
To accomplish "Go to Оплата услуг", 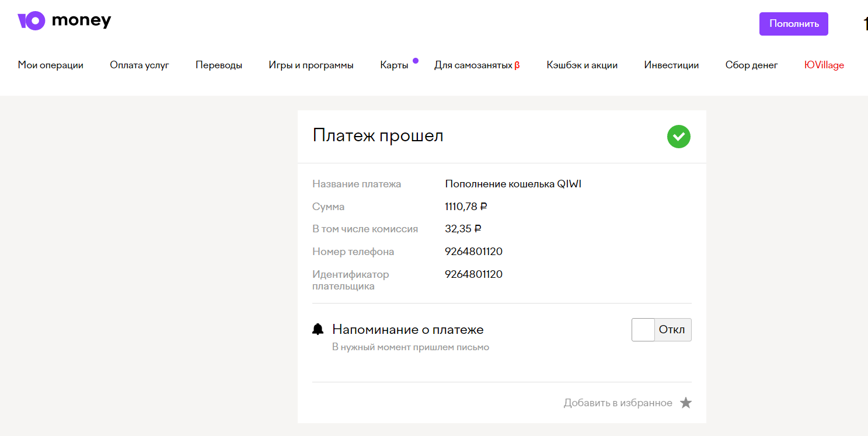I will 140,65.
